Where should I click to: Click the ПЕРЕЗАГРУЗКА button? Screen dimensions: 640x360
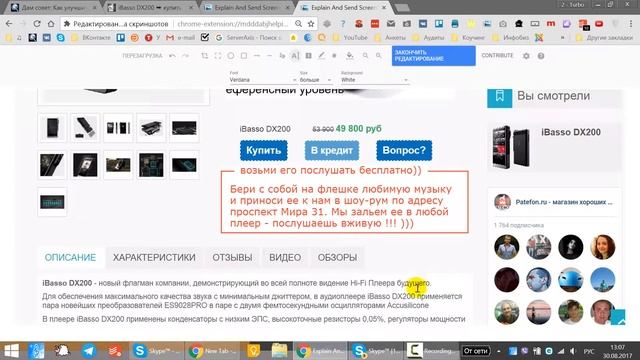[142, 56]
